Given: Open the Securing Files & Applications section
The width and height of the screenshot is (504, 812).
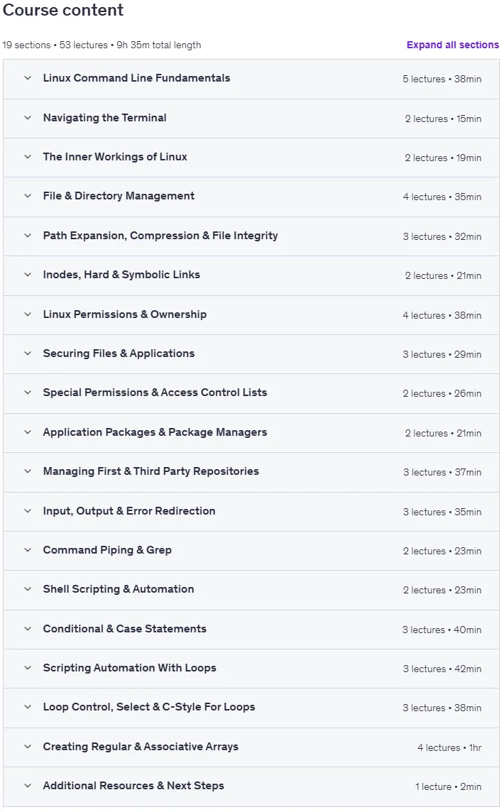Looking at the screenshot, I should coord(251,354).
